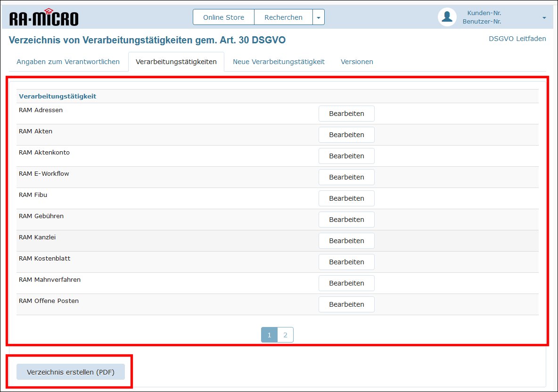Click the Recherchen button

coord(283,17)
